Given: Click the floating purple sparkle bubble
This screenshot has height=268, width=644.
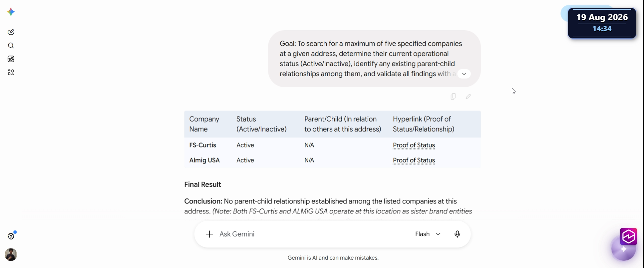Looking at the screenshot, I should pyautogui.click(x=623, y=249).
